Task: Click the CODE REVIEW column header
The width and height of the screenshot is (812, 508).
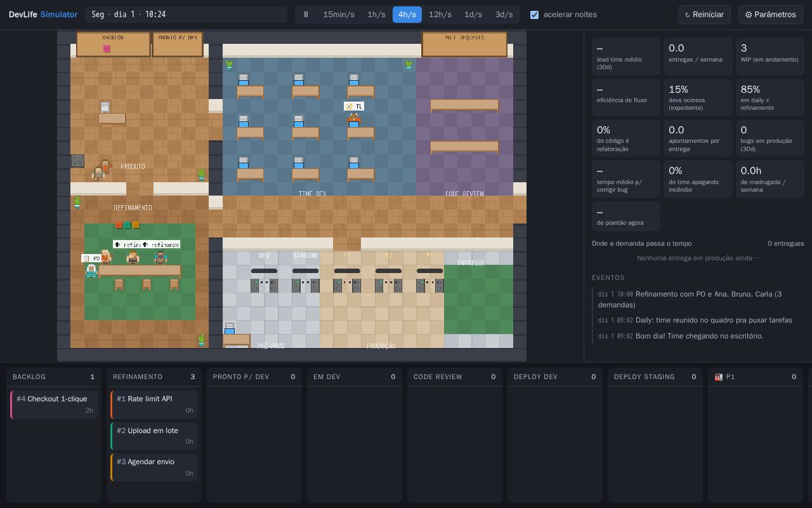Action: click(455, 377)
